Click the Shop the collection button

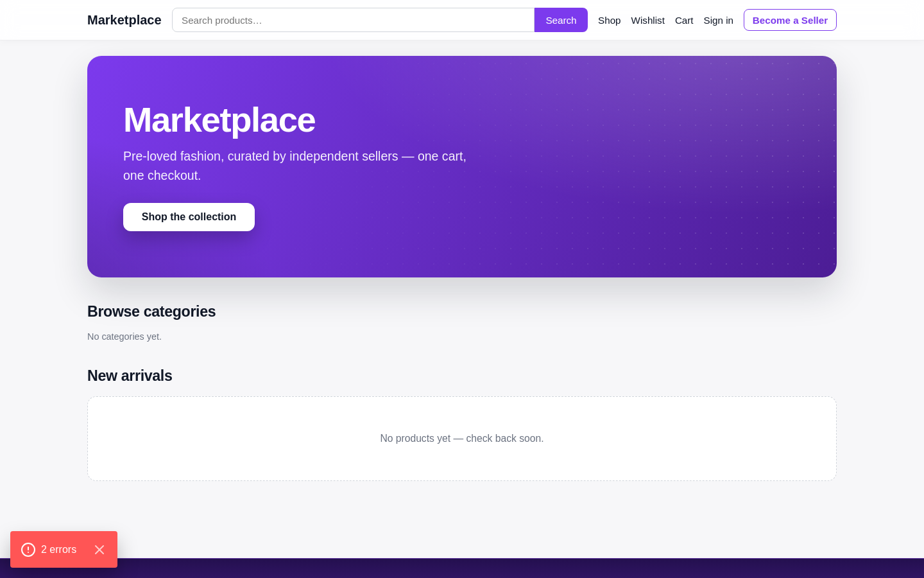click(189, 217)
